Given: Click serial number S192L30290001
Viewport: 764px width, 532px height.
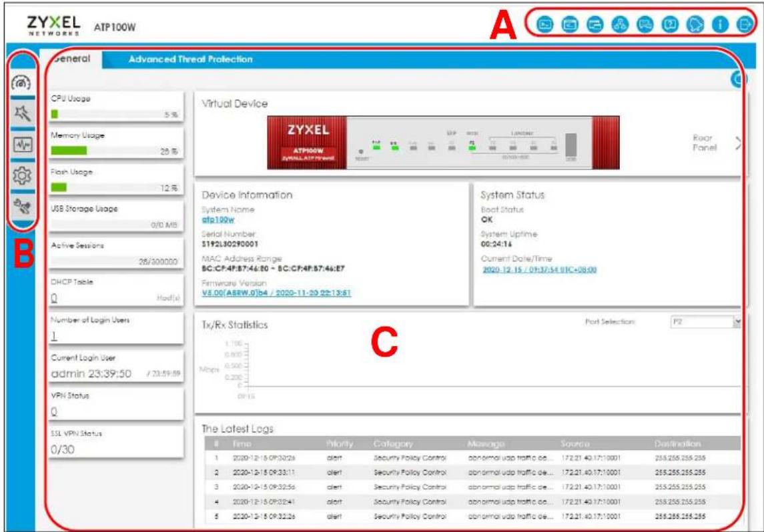Looking at the screenshot, I should pyautogui.click(x=230, y=244).
